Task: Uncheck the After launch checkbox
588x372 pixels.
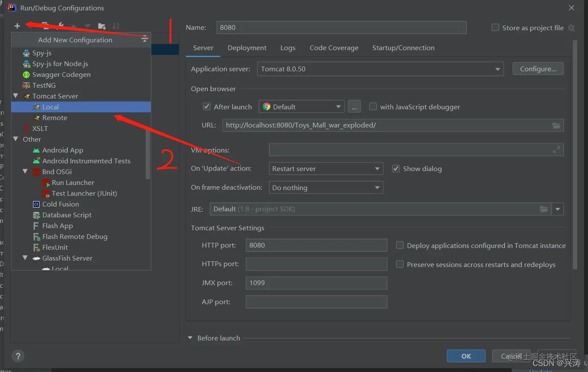Action: pos(207,107)
